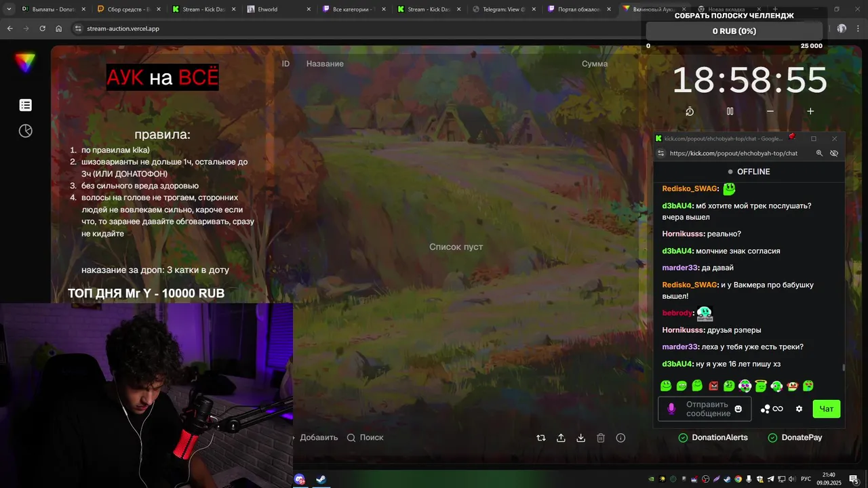Image resolution: width=868 pixels, height=488 pixels.
Task: Click username marder33 in 'да давай' message
Action: click(680, 268)
